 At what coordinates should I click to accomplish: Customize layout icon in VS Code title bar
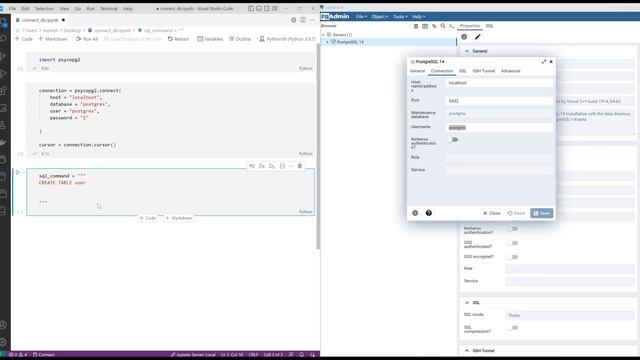coord(275,8)
